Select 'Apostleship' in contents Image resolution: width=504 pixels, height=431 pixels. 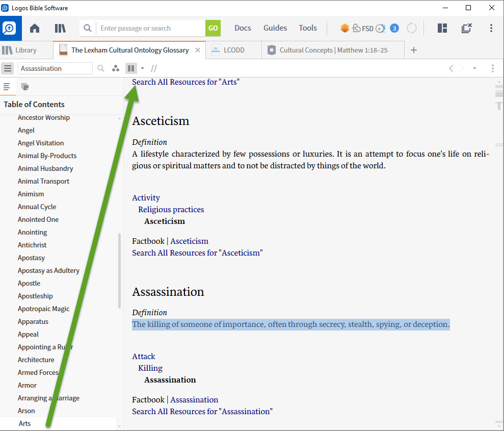click(35, 296)
